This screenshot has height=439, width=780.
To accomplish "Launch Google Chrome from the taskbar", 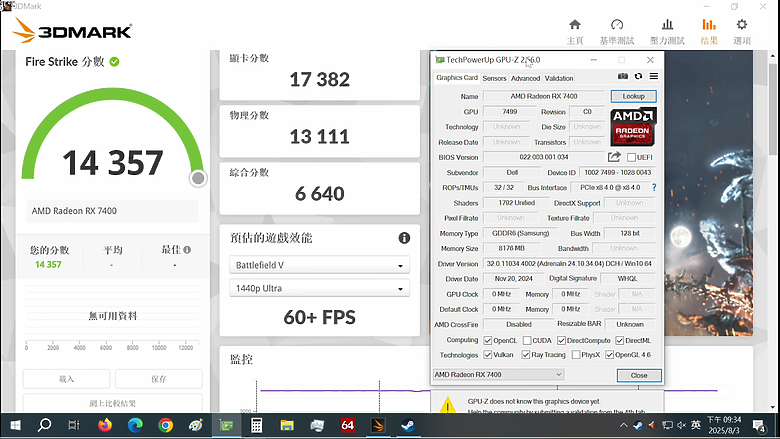I will [x=166, y=425].
